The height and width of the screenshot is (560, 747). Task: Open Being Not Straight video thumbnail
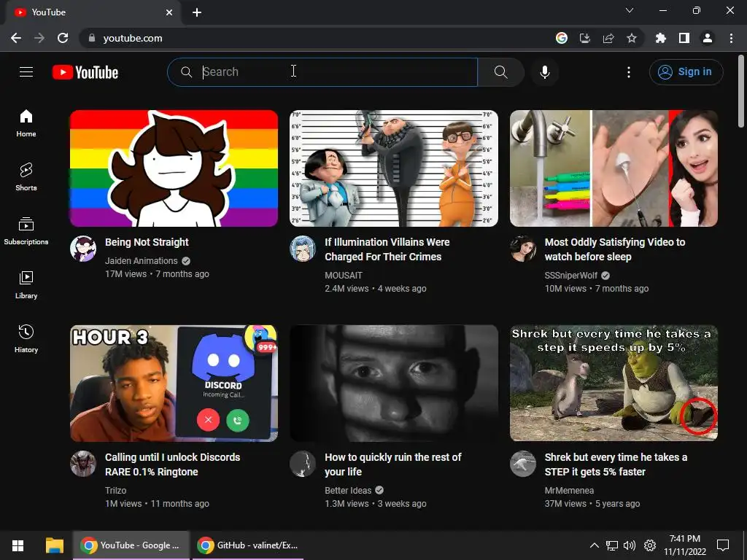(x=174, y=168)
